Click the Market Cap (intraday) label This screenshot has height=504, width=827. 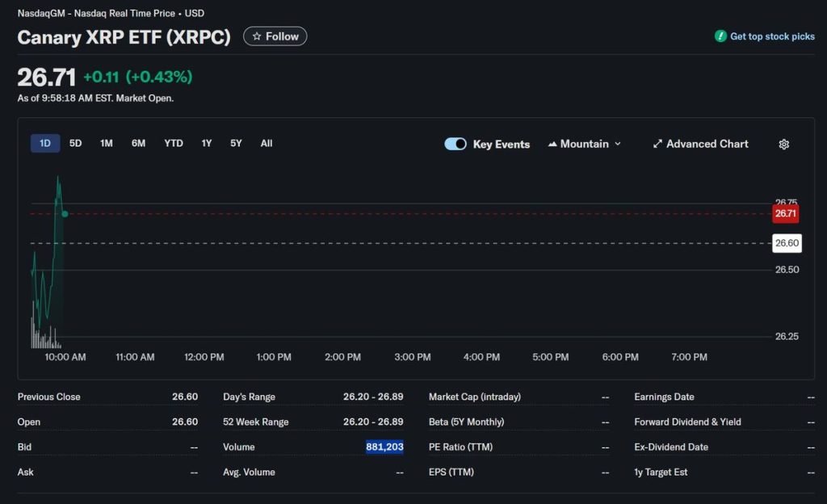[x=475, y=397]
